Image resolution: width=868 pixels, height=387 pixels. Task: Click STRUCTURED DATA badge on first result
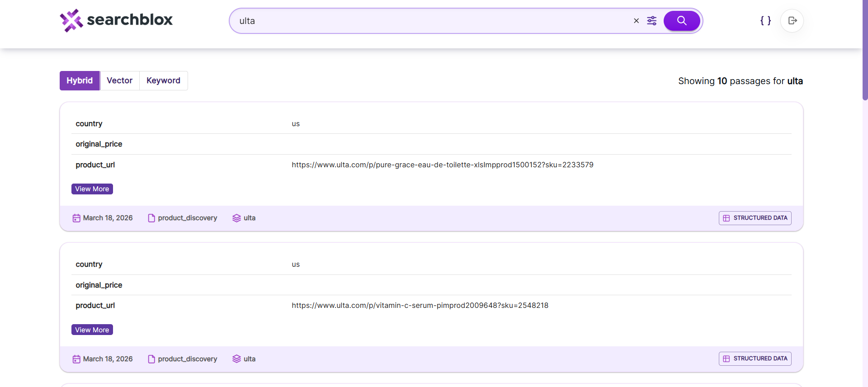point(755,218)
